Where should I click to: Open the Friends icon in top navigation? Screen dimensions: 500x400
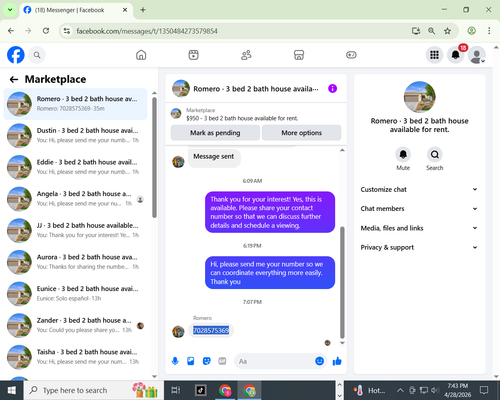(x=246, y=55)
